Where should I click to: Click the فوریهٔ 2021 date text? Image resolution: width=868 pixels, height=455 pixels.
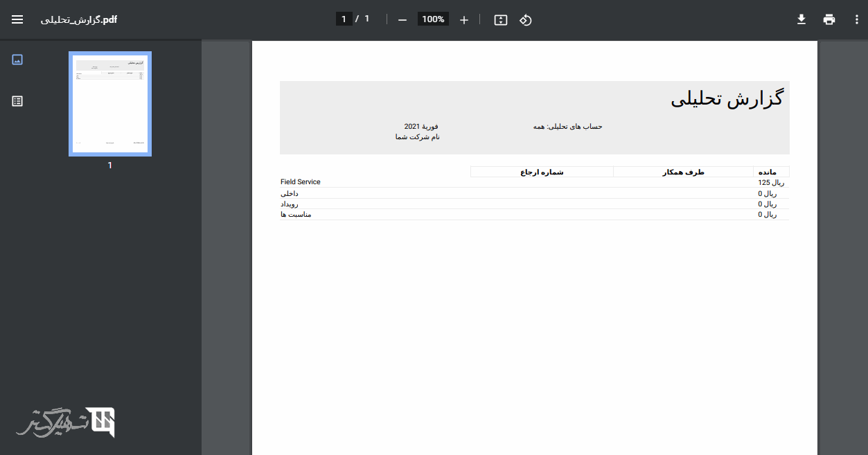point(421,127)
